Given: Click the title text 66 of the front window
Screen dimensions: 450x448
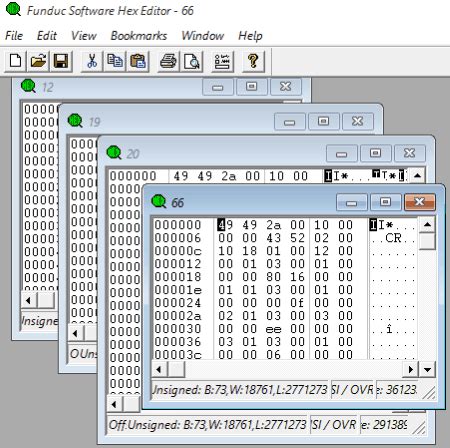Looking at the screenshot, I should 177,202.
